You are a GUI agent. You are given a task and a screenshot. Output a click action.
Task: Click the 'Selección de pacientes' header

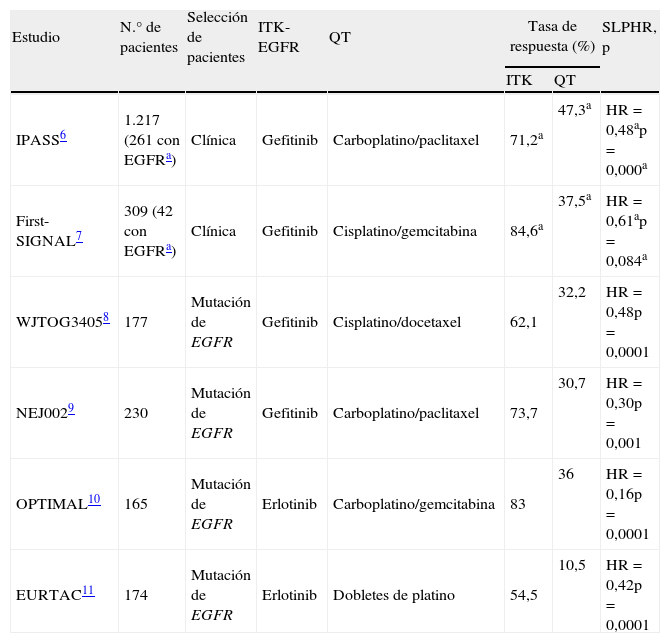(215, 37)
